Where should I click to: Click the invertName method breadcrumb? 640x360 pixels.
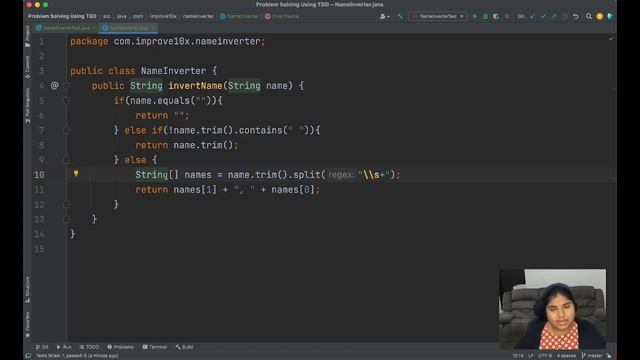(282, 16)
